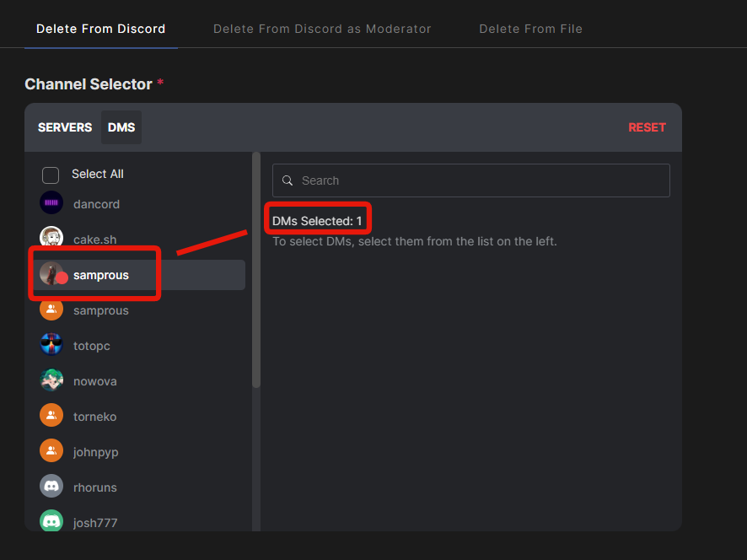747x560 pixels.
Task: Click cake.sh's avatar icon
Action: coord(51,237)
